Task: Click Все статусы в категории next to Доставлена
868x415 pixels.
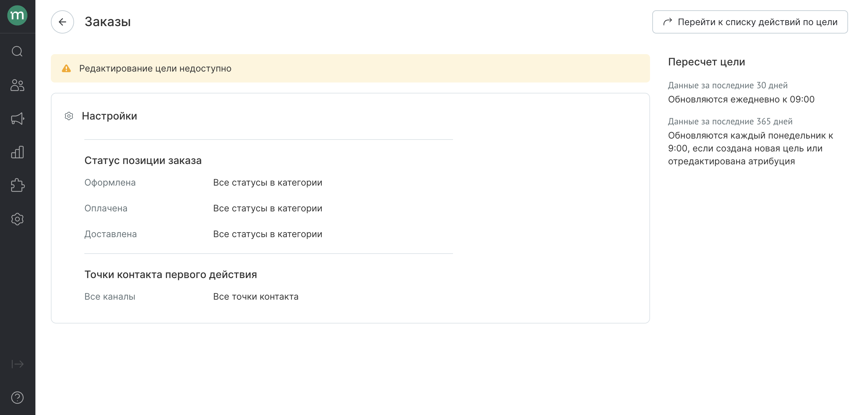Action: 268,234
